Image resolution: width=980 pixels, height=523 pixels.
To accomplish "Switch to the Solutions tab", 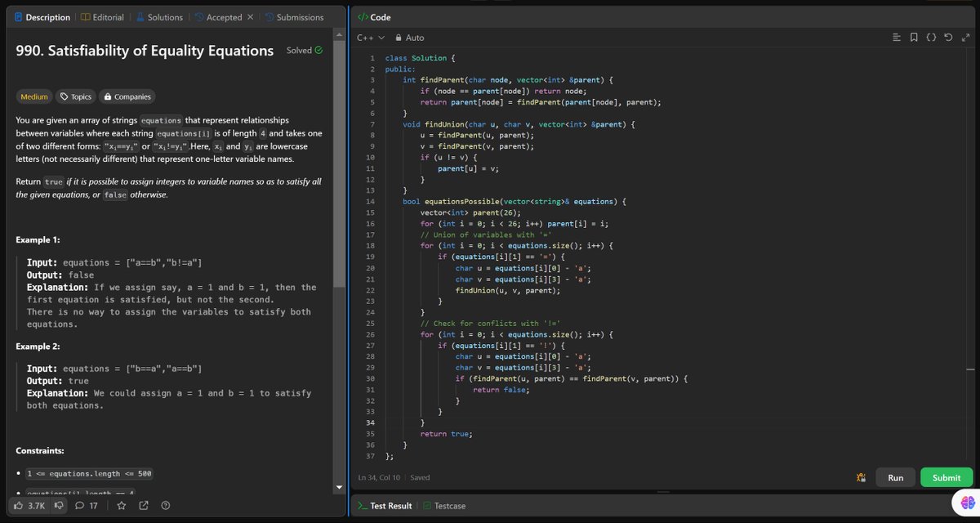I will [159, 17].
